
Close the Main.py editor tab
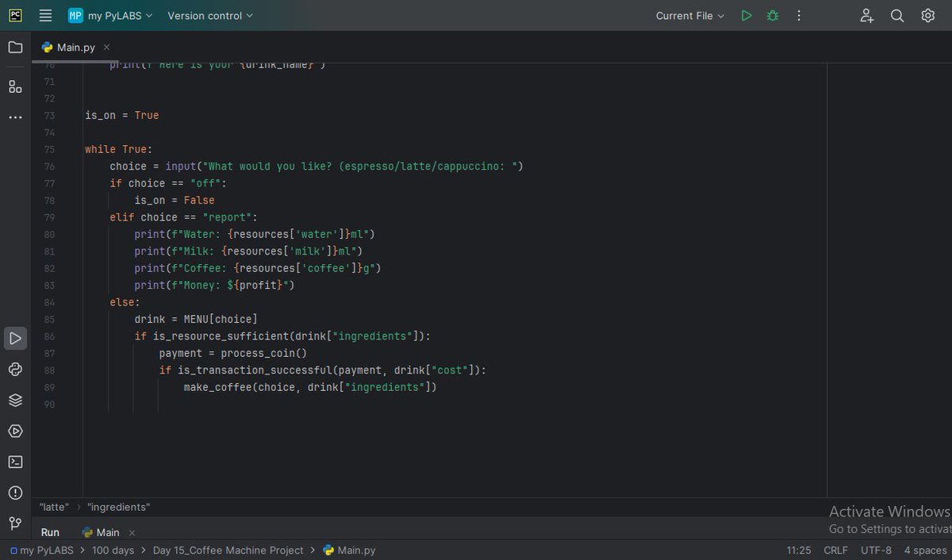coord(107,48)
